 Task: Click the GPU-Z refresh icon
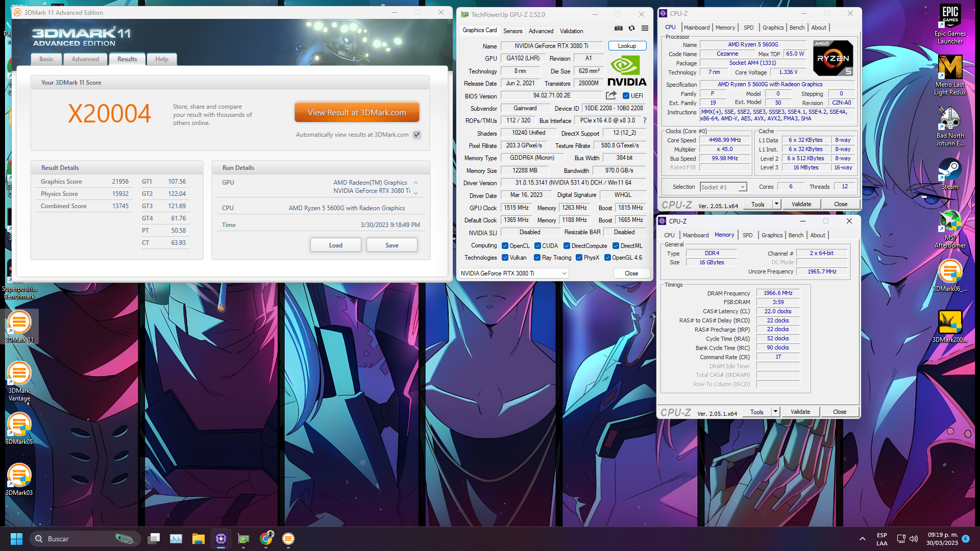(x=631, y=29)
